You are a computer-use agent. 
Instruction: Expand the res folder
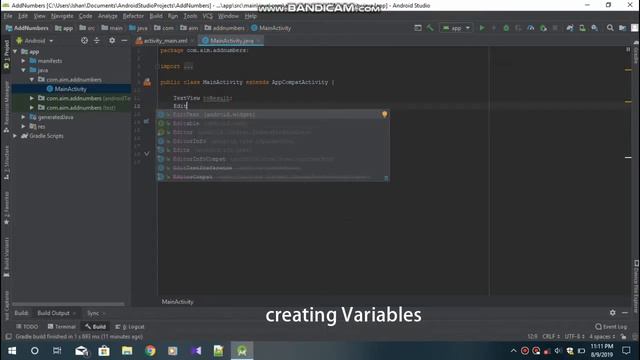(24, 127)
